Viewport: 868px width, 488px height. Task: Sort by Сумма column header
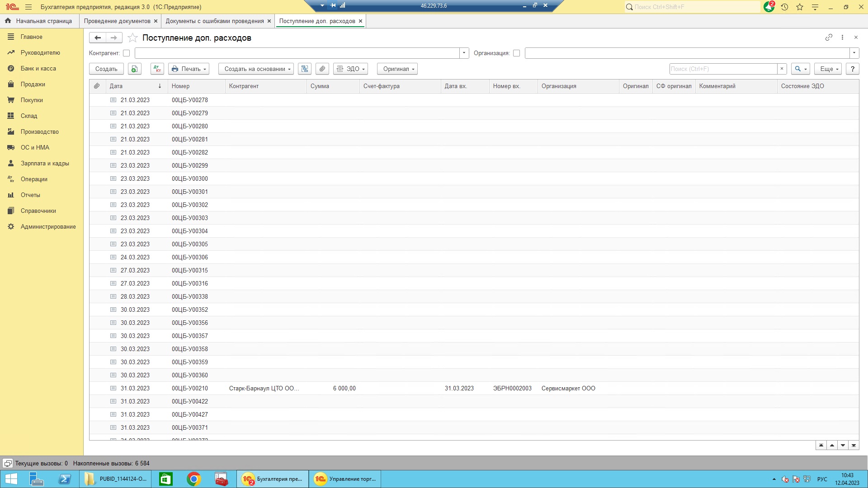pyautogui.click(x=333, y=86)
